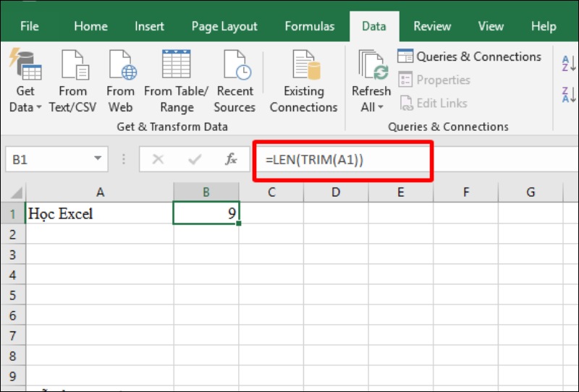579x392 pixels.
Task: Click the Insert Function fx icon
Action: pos(231,160)
